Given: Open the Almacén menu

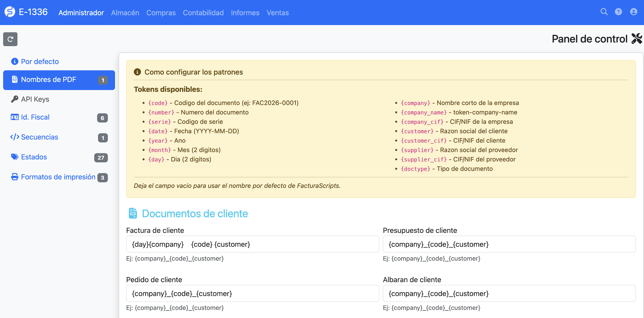Looking at the screenshot, I should tap(125, 13).
